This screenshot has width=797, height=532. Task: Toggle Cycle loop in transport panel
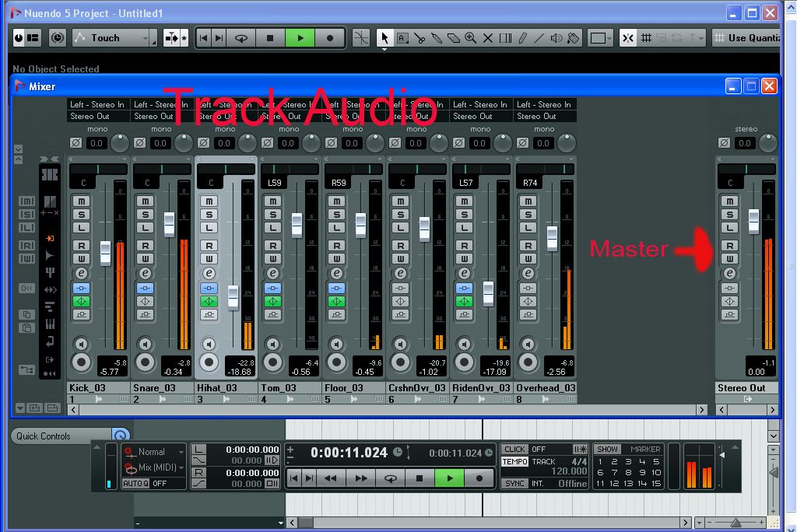click(x=390, y=478)
